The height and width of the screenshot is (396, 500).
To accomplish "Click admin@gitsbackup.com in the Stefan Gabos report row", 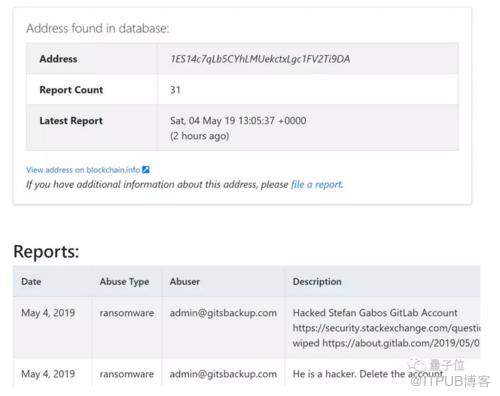I will click(x=223, y=313).
